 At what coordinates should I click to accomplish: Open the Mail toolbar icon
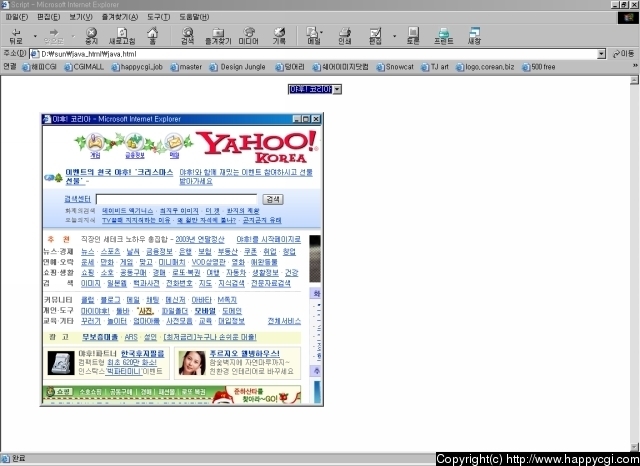[313, 36]
